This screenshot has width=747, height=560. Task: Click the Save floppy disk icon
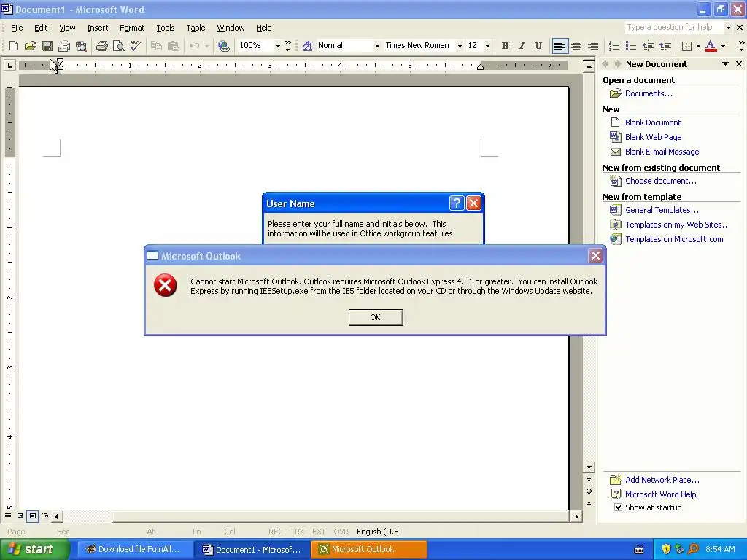coord(47,46)
